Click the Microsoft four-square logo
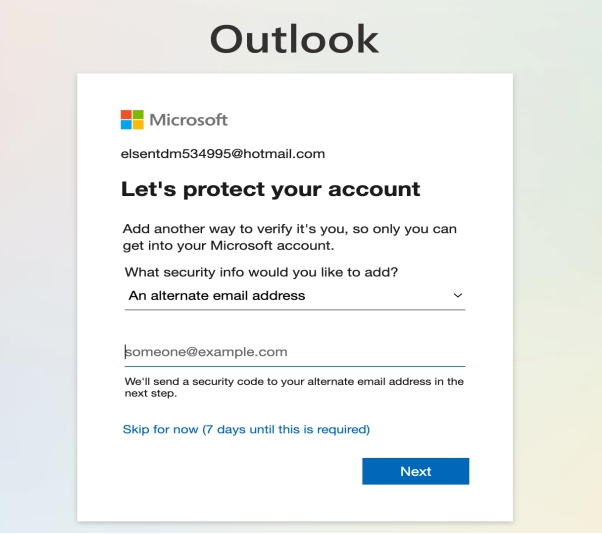The image size is (602, 534). point(132,120)
